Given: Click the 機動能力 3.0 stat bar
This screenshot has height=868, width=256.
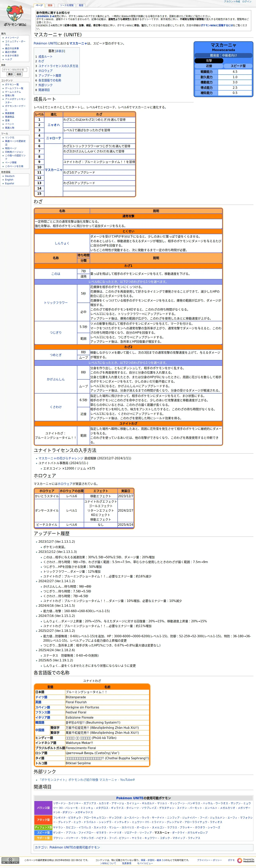Looking at the screenshot, I should pos(235,82).
